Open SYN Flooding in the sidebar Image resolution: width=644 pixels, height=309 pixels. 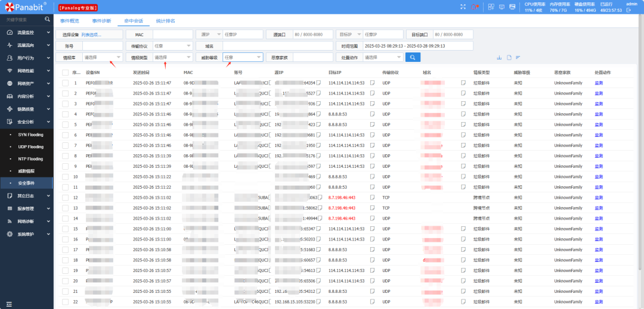pyautogui.click(x=30, y=135)
